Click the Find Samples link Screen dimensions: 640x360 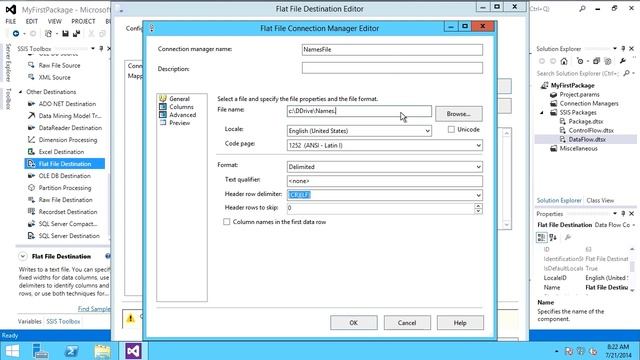coord(94,309)
